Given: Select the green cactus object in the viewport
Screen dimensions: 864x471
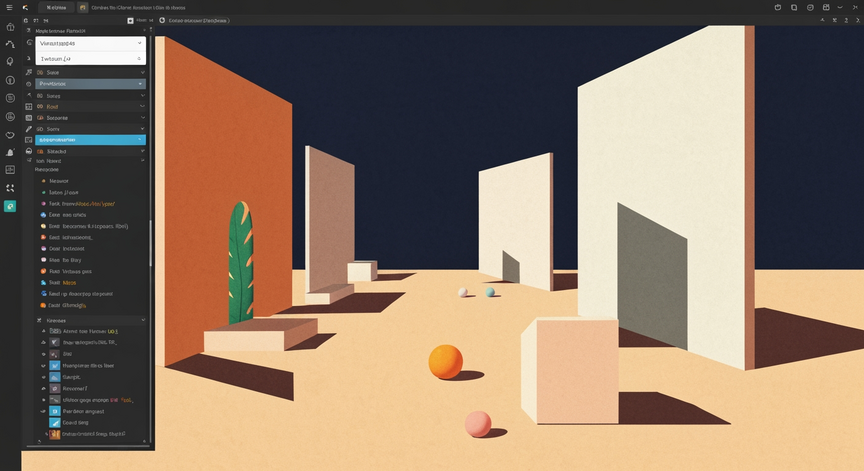Looking at the screenshot, I should point(241,262).
